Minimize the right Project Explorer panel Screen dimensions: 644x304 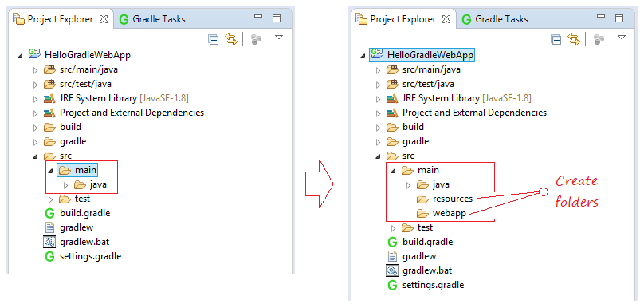[601, 17]
